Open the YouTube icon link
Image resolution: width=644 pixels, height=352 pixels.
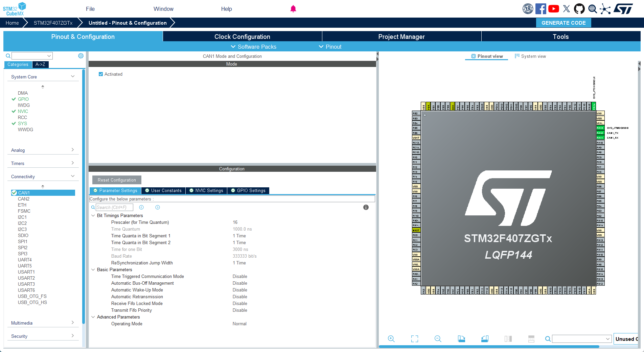tap(553, 9)
